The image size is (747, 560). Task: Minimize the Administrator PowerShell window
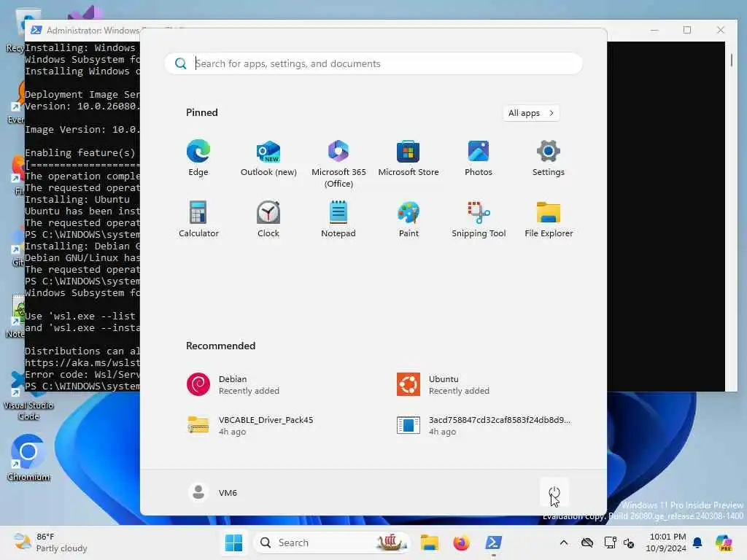[x=654, y=30]
